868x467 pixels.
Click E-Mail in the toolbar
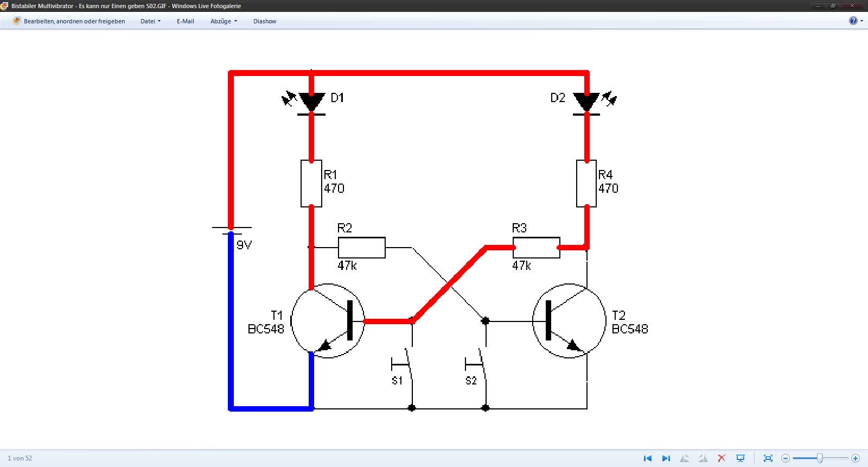(x=185, y=21)
